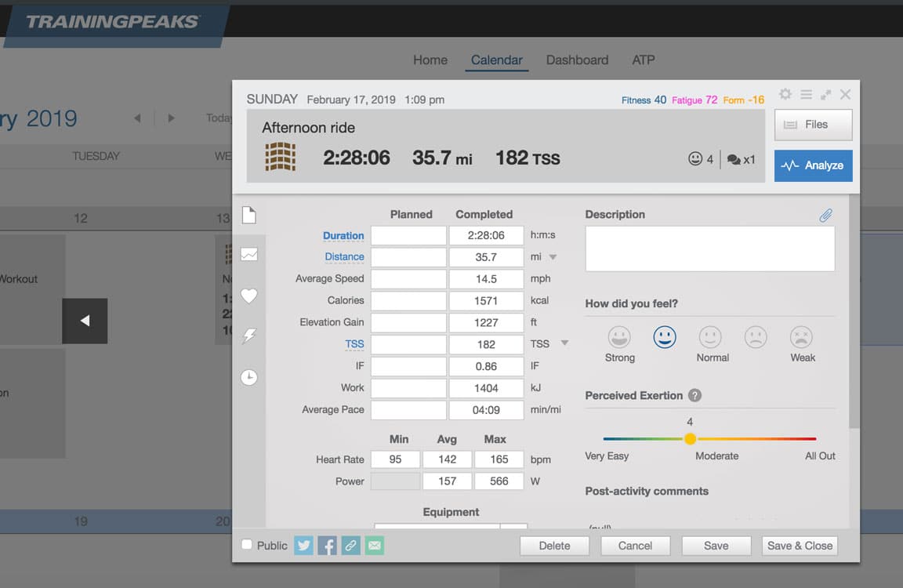The width and height of the screenshot is (903, 588).
Task: Close the Afternoon ride dialog
Action: [845, 94]
